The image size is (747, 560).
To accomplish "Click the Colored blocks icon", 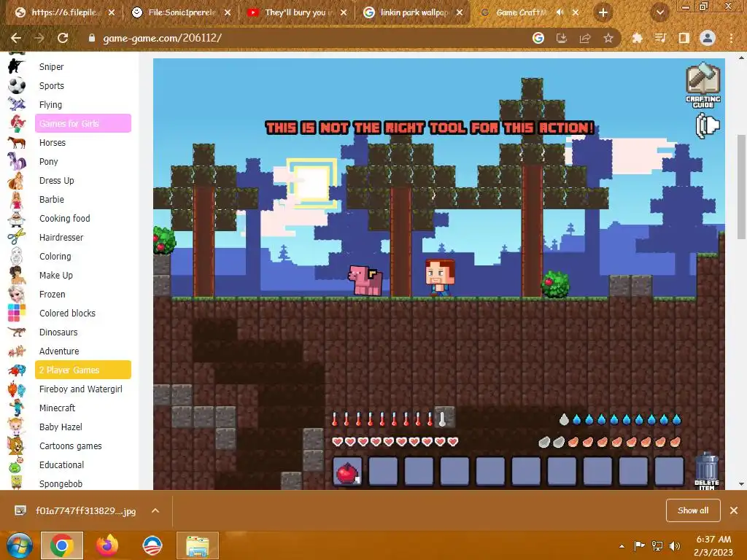I will point(16,313).
